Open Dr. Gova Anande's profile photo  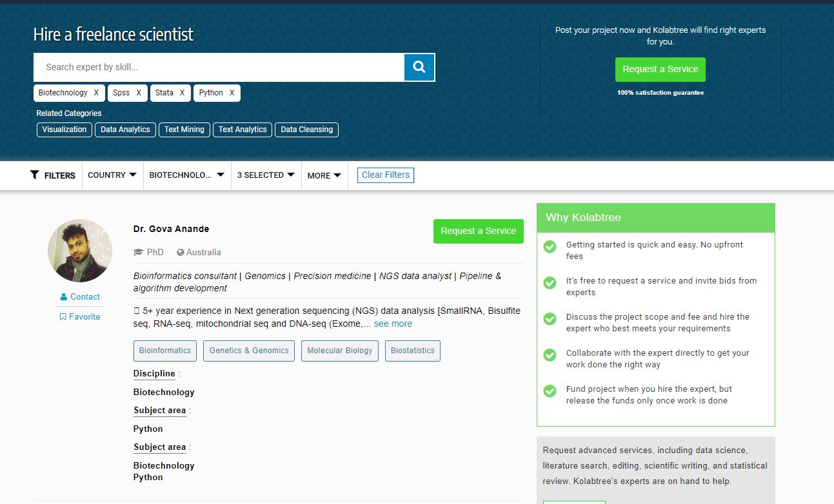coord(80,251)
